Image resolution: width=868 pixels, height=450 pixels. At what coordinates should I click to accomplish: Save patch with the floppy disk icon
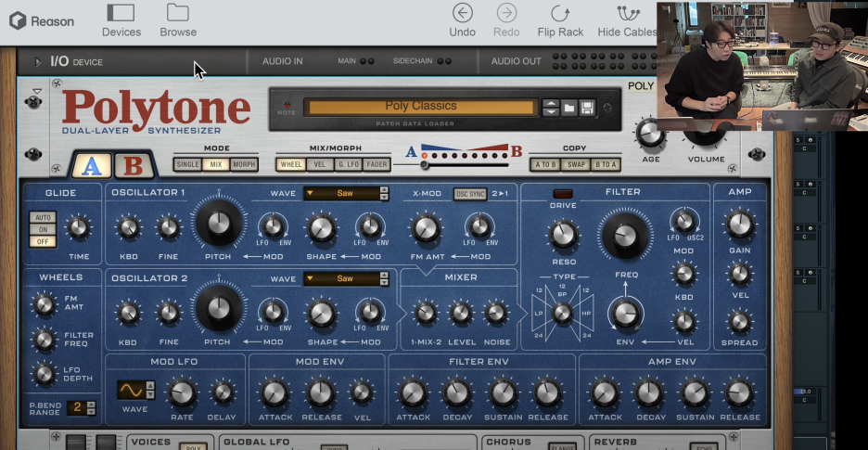point(587,108)
